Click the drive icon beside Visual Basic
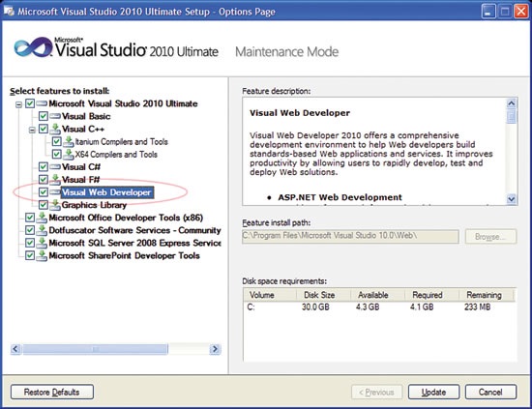This screenshot has height=409, width=532. (x=55, y=116)
